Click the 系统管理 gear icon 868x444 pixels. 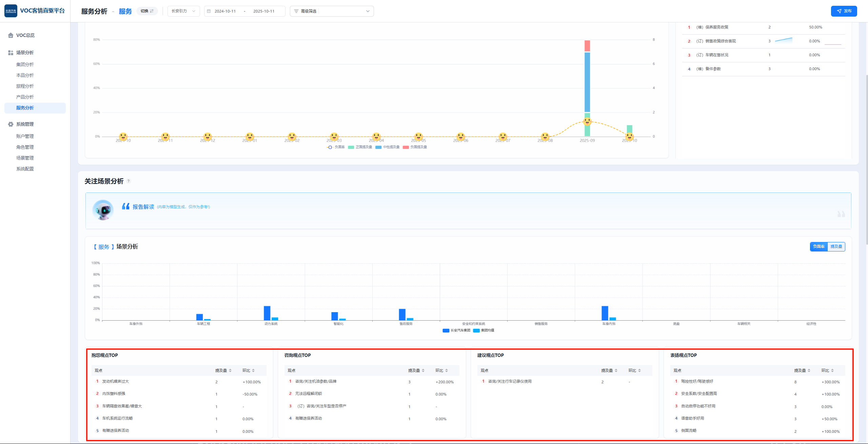11,124
